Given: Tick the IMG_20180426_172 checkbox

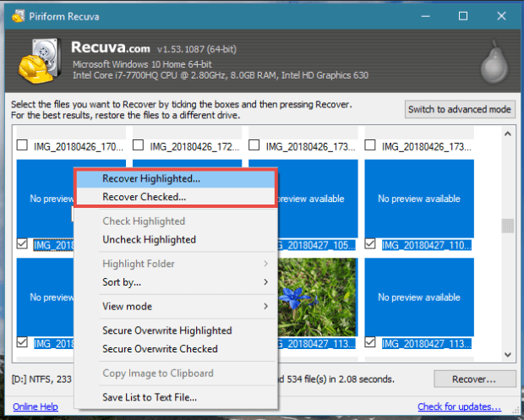Looking at the screenshot, I should coord(139,145).
